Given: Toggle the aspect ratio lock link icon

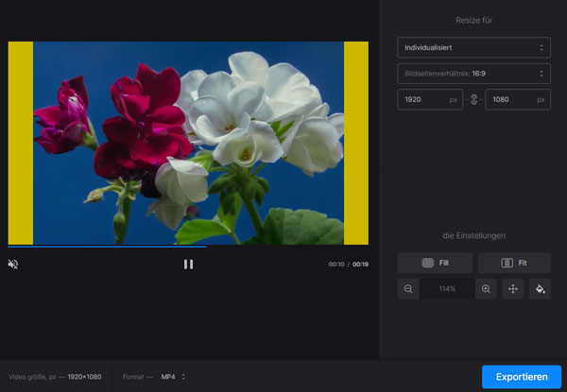Looking at the screenshot, I should point(474,100).
